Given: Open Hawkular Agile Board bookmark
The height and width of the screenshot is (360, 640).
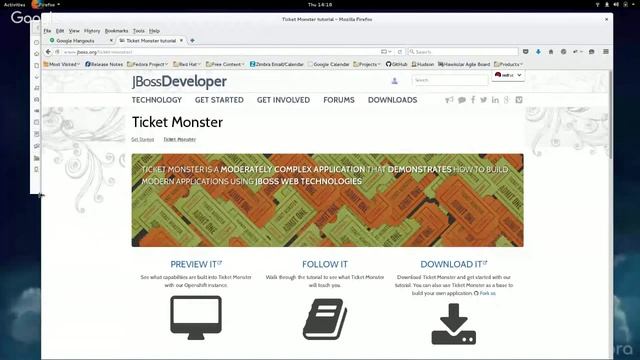Looking at the screenshot, I should (464, 64).
